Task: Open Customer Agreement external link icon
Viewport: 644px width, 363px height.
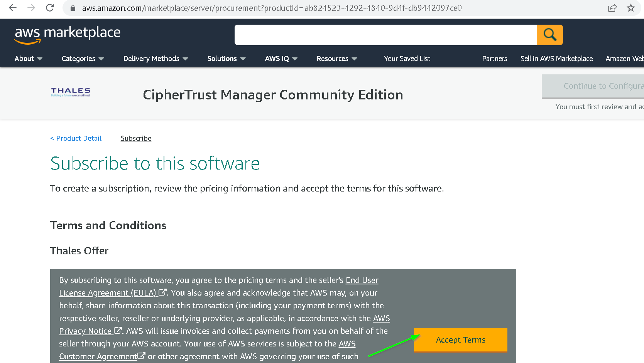Action: point(142,356)
